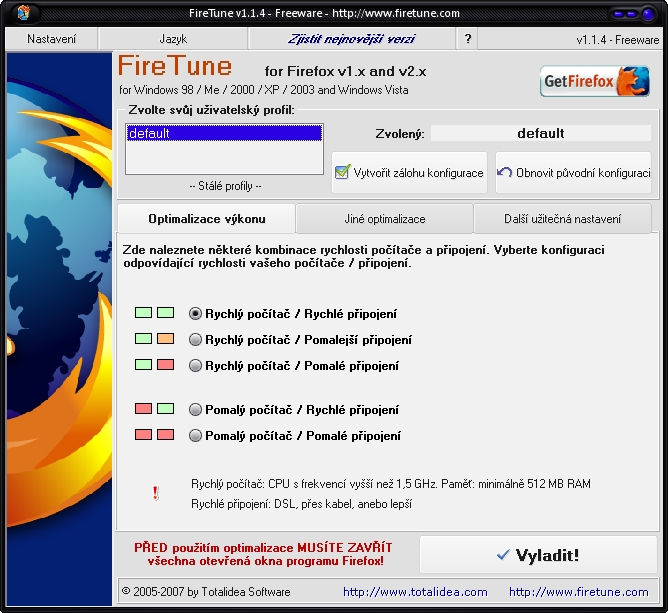This screenshot has height=613, width=668.
Task: Click orange swatch beside Pomalejší připojení
Action: [165, 339]
